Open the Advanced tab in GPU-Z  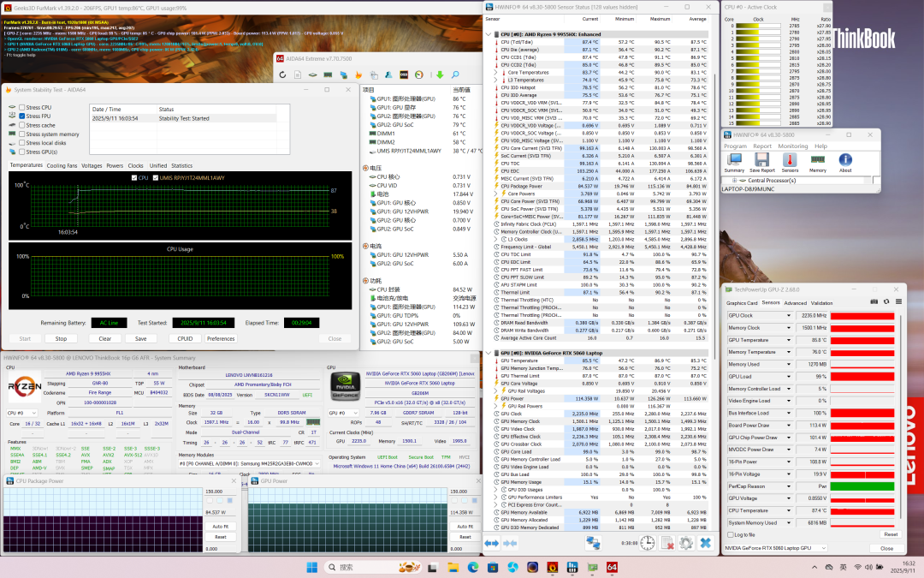pyautogui.click(x=795, y=303)
